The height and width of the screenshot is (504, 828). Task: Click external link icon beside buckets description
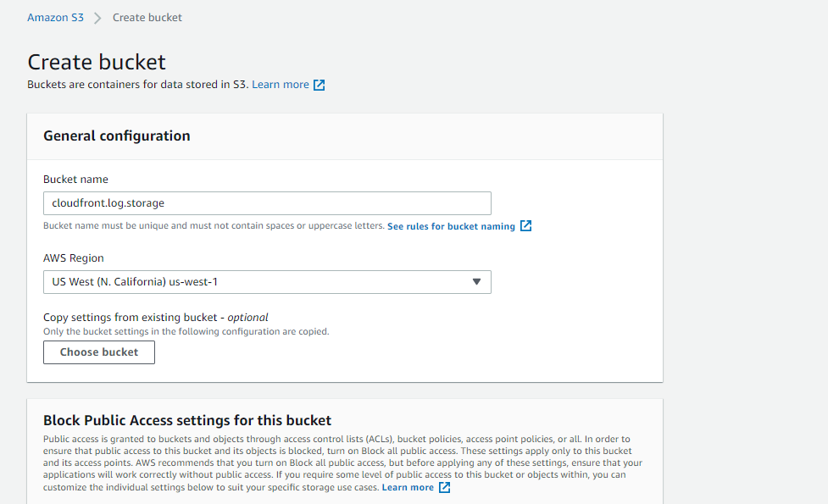point(320,85)
